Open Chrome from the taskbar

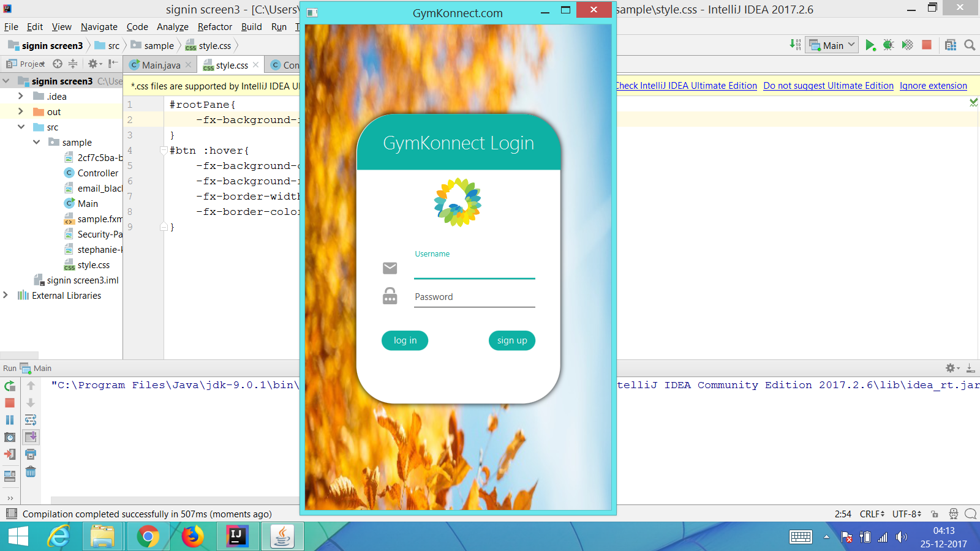tap(148, 537)
